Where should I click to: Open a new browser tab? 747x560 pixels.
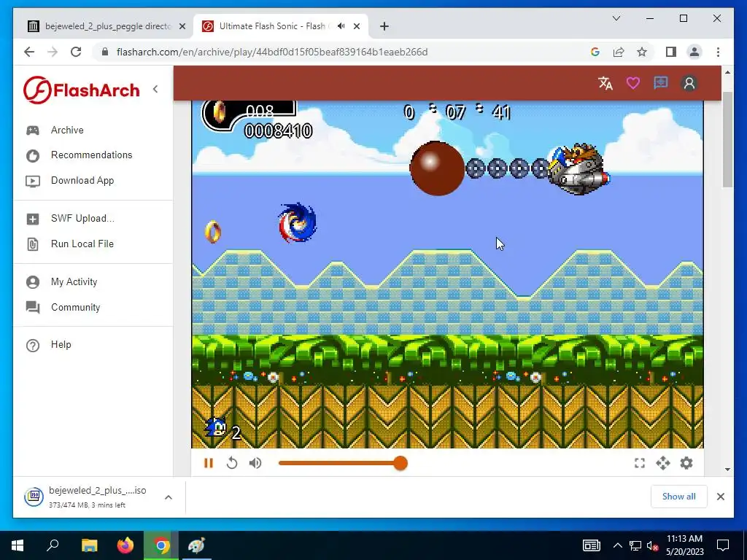click(384, 26)
